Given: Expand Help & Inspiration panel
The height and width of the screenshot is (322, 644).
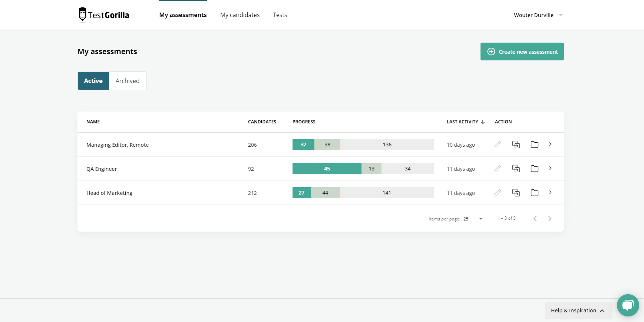Looking at the screenshot, I should coord(578,311).
